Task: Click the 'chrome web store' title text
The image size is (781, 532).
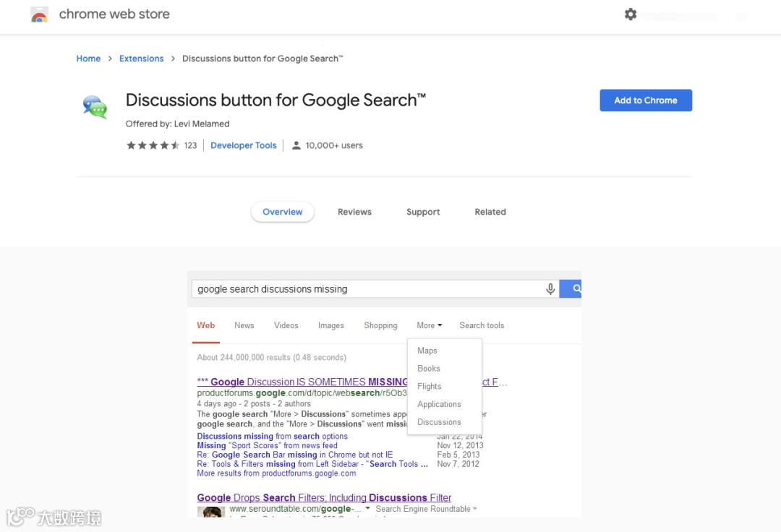Action: click(x=114, y=14)
